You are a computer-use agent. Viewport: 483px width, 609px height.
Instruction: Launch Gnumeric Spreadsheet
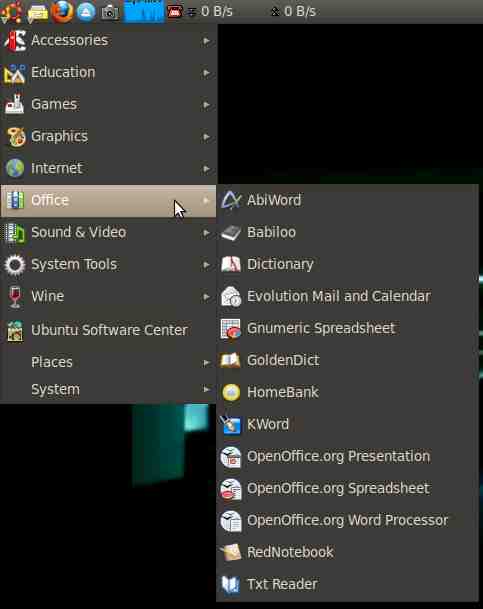point(347,329)
